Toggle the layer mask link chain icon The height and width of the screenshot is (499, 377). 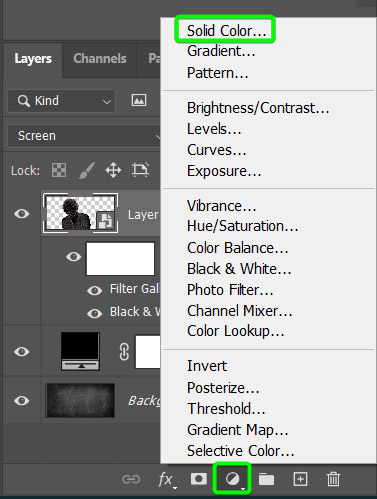(124, 352)
